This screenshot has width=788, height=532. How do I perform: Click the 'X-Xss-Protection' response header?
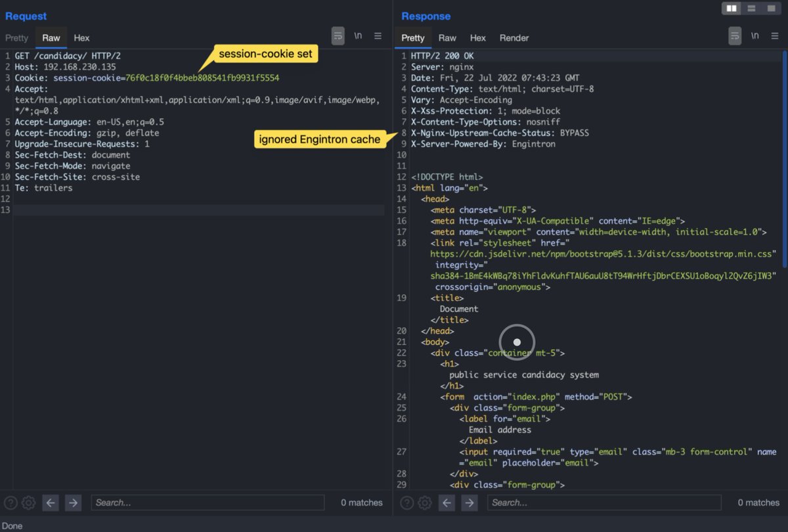point(486,111)
